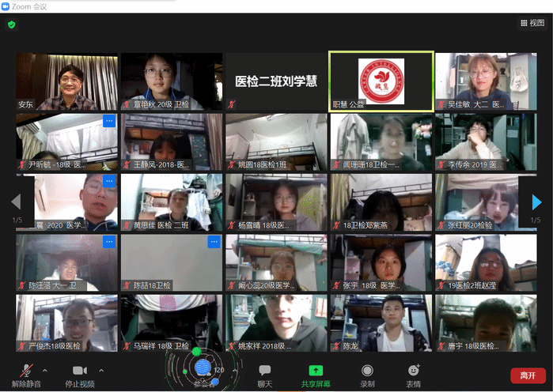553x392 pixels.
Task: Expand video options arrow beside 停止视频
Action: click(x=101, y=370)
